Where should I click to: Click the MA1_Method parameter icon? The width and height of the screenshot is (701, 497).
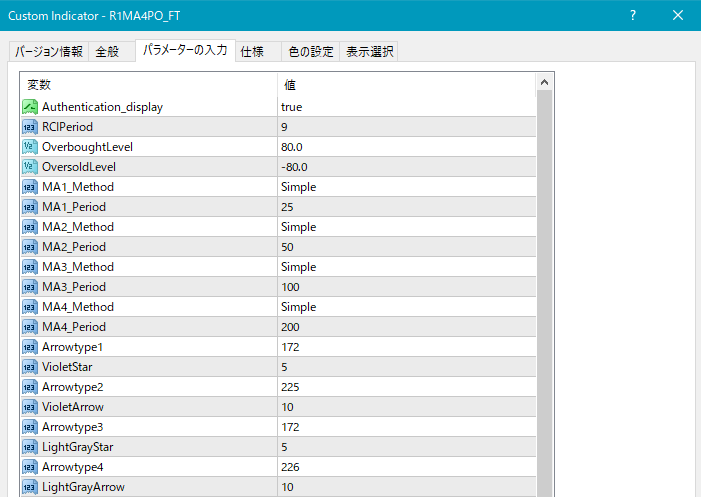pyautogui.click(x=30, y=187)
